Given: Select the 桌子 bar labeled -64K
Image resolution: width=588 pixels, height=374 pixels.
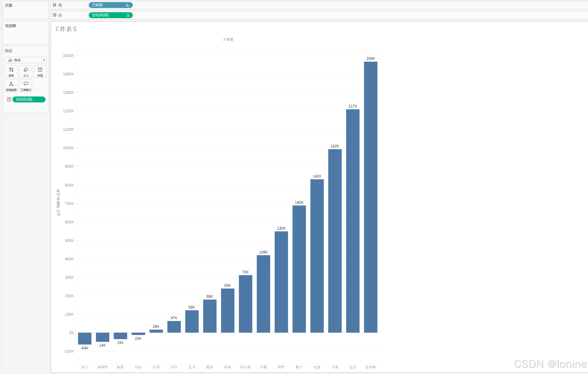Looking at the screenshot, I should tap(85, 338).
